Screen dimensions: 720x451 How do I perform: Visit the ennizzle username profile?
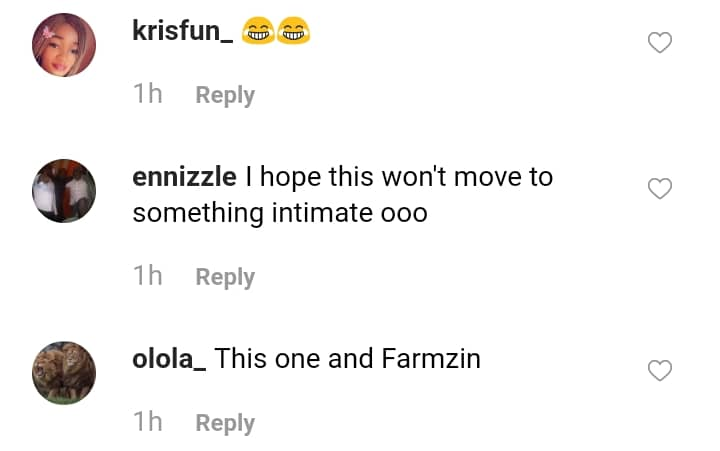[x=184, y=178]
